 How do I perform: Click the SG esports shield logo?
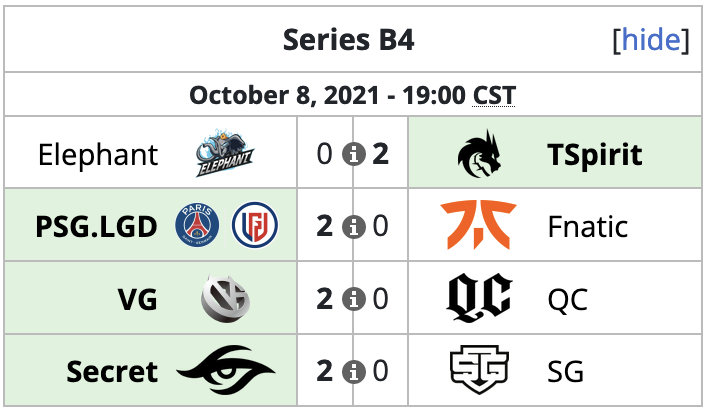(479, 370)
